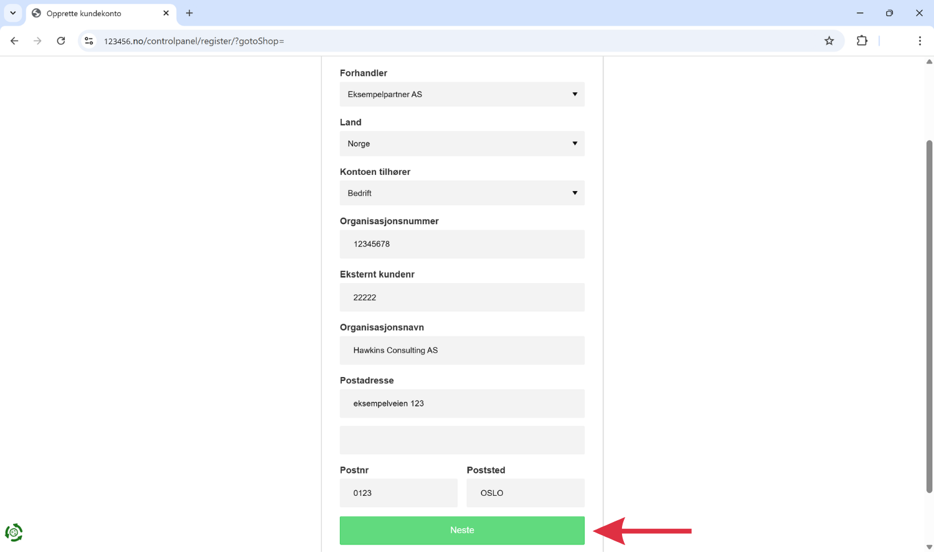Open the tab search dropdown arrow
Screen dimensions: 934x560
[13, 13]
